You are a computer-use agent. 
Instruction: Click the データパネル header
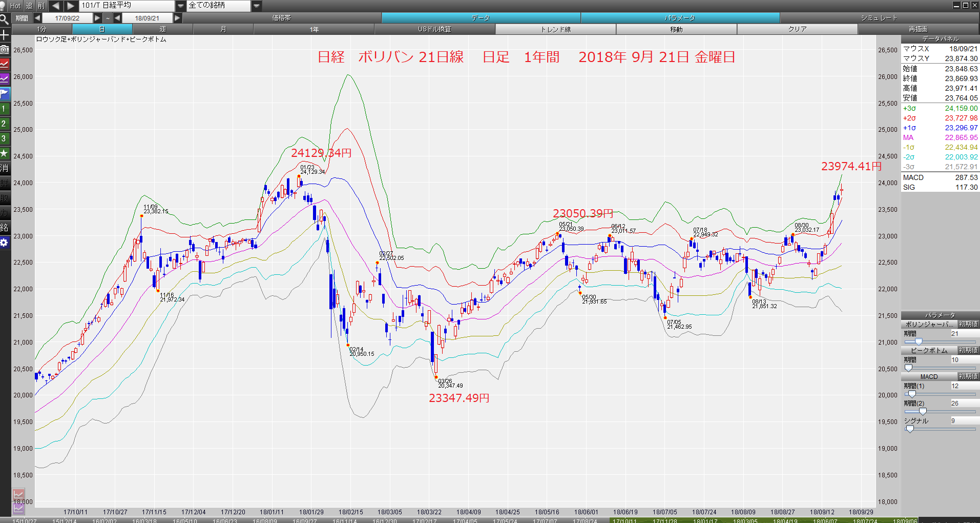pyautogui.click(x=940, y=39)
